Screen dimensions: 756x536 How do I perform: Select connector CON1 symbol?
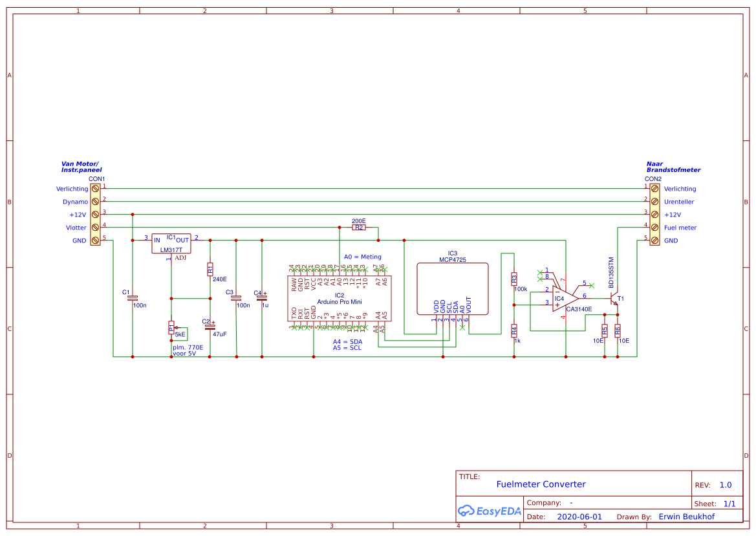point(94,214)
